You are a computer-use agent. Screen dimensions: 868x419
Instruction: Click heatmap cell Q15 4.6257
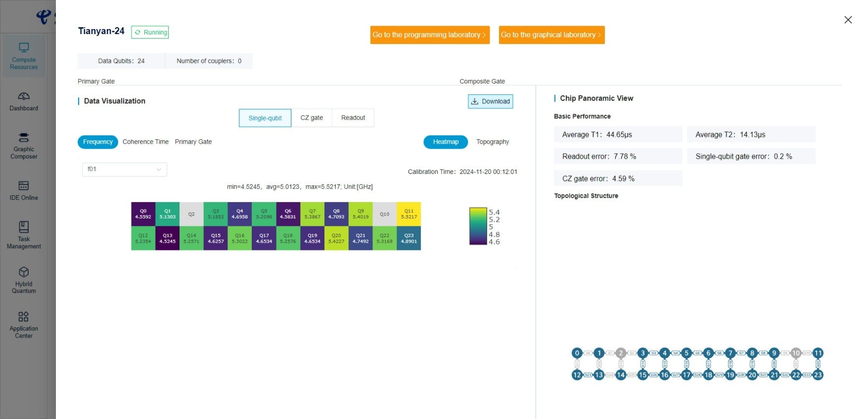(216, 238)
